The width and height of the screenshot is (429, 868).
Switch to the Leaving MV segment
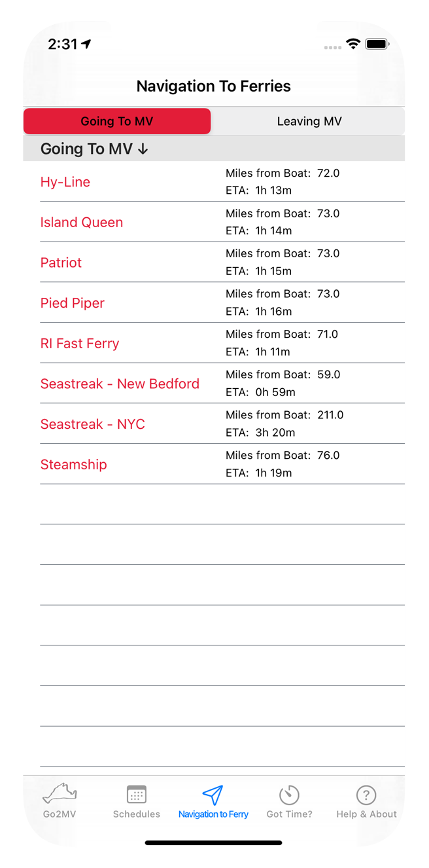[309, 121]
